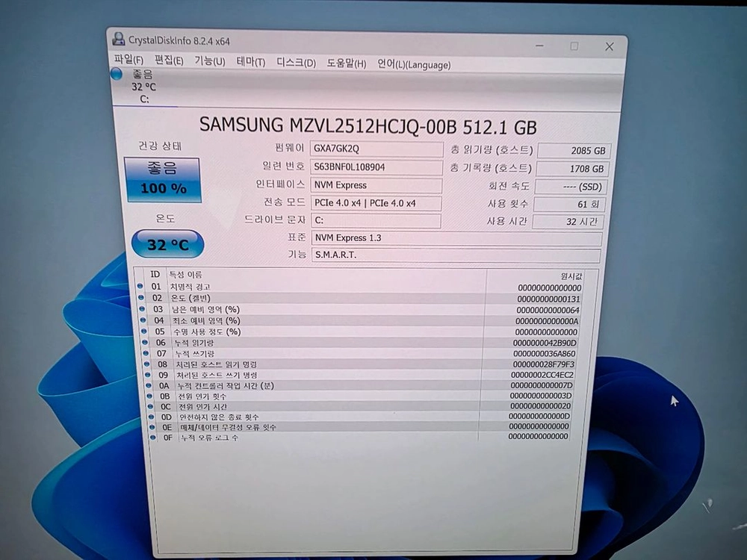Maximize the CrystalDiskInfo window

coord(574,46)
